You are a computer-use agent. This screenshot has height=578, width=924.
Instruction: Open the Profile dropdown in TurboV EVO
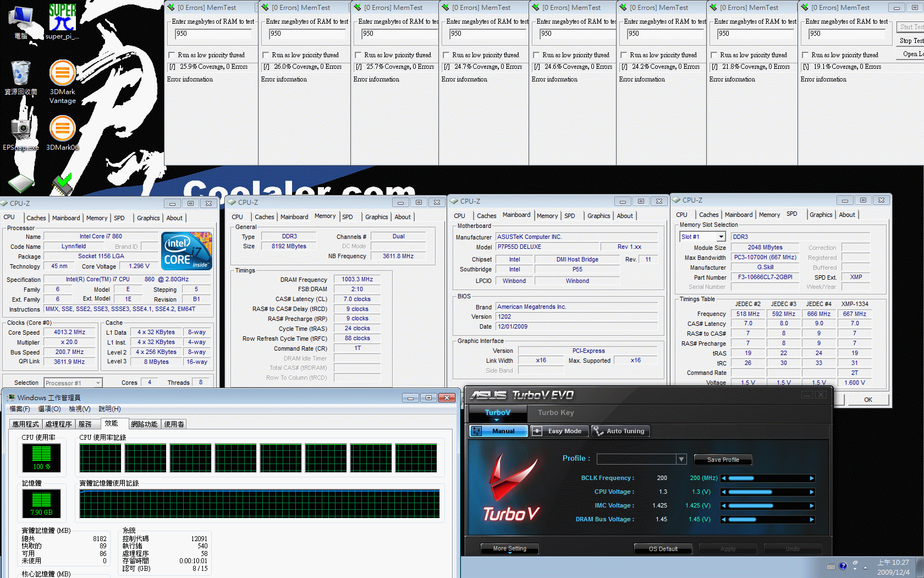[681, 459]
